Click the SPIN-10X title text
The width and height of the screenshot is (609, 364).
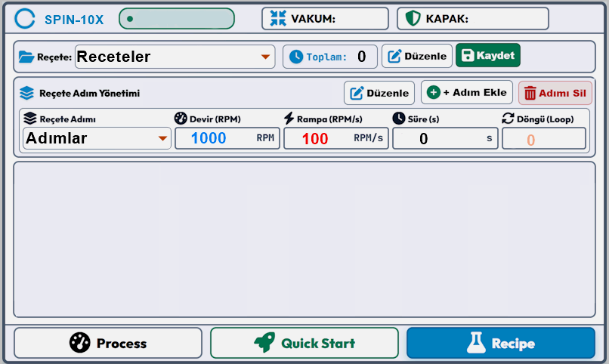pos(74,20)
